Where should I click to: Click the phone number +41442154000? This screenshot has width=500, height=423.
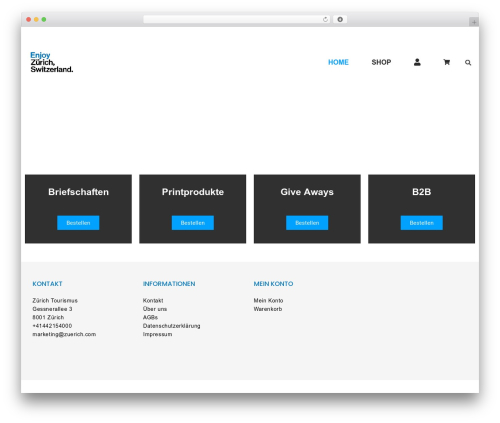[52, 326]
